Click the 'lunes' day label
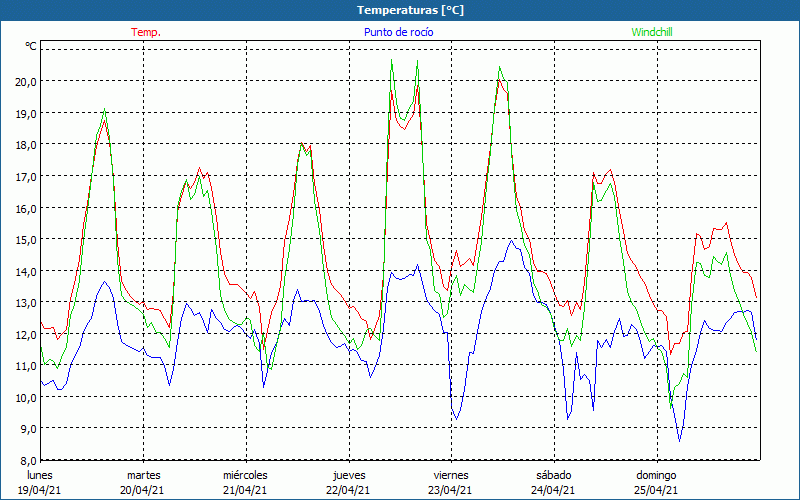The width and height of the screenshot is (800, 500). [40, 475]
